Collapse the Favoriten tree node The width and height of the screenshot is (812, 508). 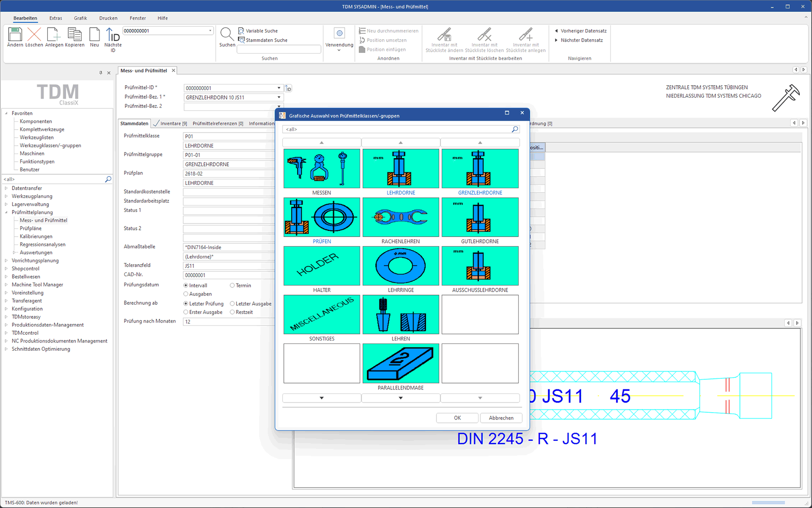(6, 113)
